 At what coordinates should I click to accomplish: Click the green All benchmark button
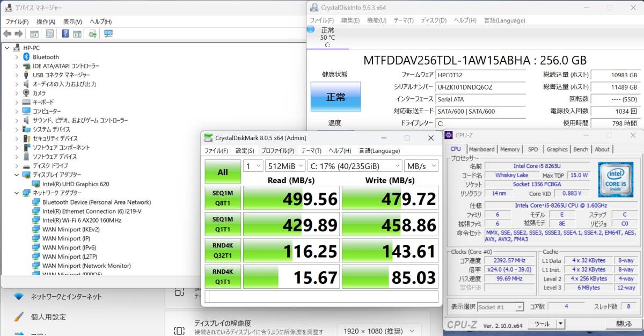pos(223,172)
